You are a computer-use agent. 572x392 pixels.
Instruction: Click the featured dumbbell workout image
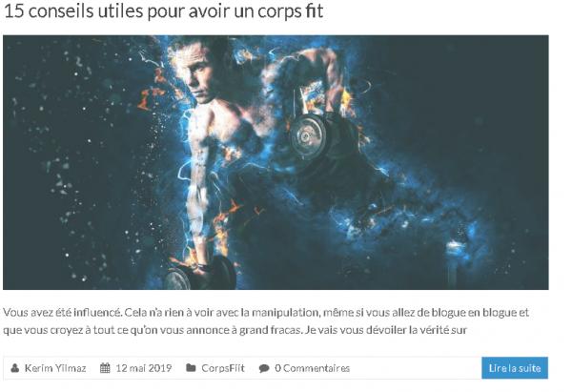(x=276, y=162)
